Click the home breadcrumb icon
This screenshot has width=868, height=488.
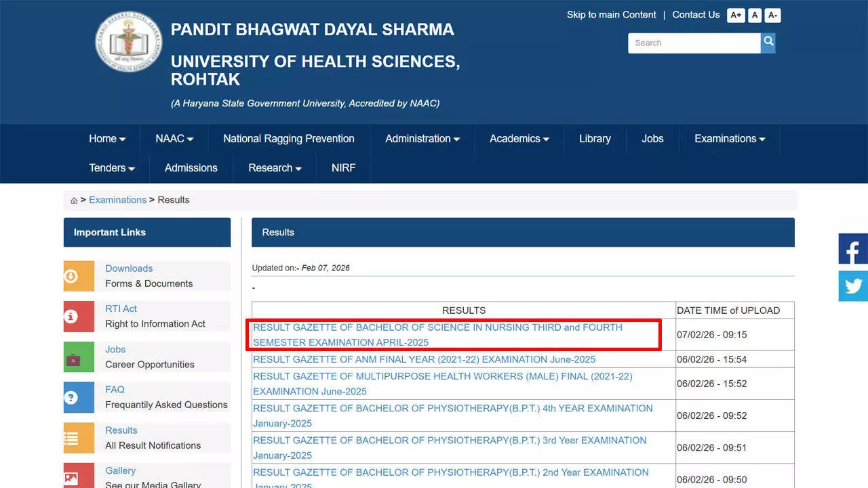pyautogui.click(x=74, y=201)
